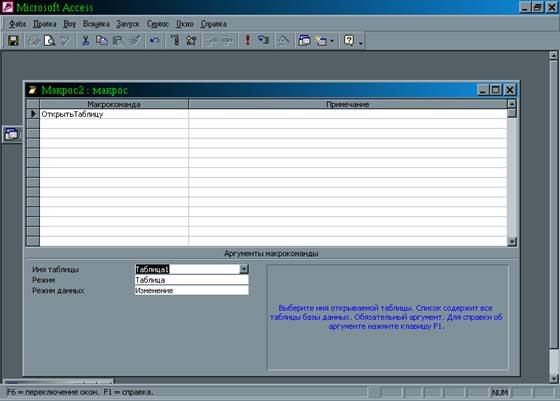Click the macro grid scroll down arrow

512,242
